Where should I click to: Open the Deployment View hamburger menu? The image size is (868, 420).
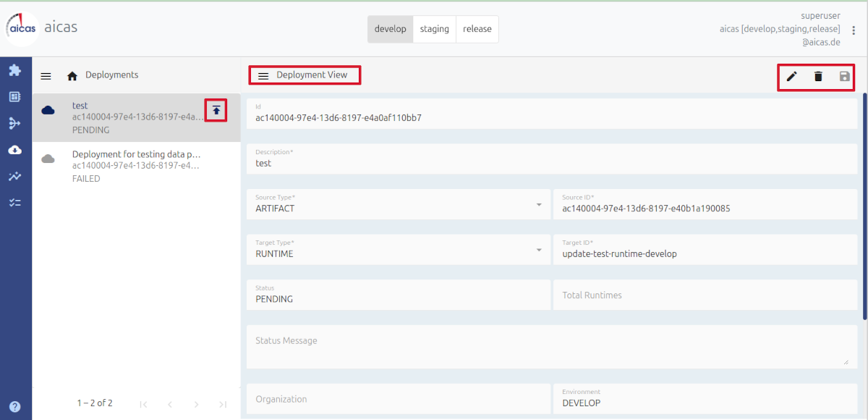click(x=263, y=75)
